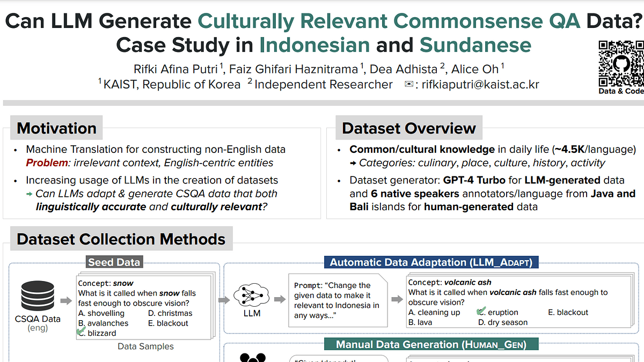The image size is (644, 362).
Task: Select answer 'B. avalanches'
Action: tap(103, 323)
